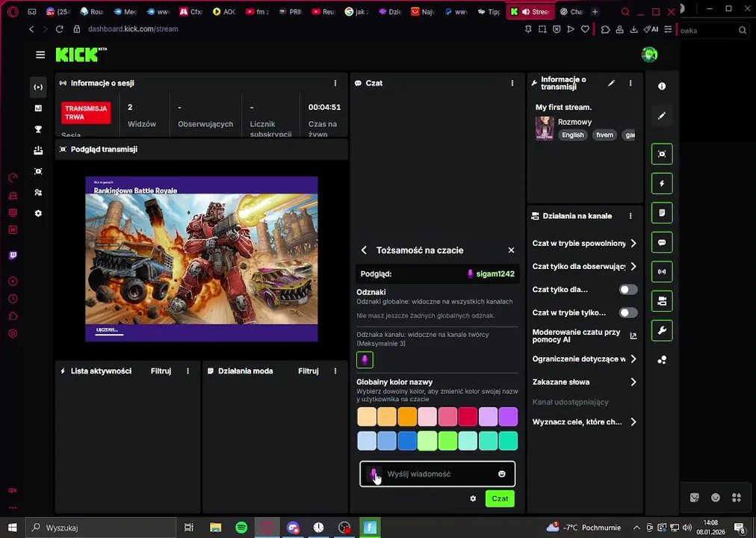The width and height of the screenshot is (756, 538).
Task: Select the purple microphone channel badge
Action: click(x=365, y=359)
